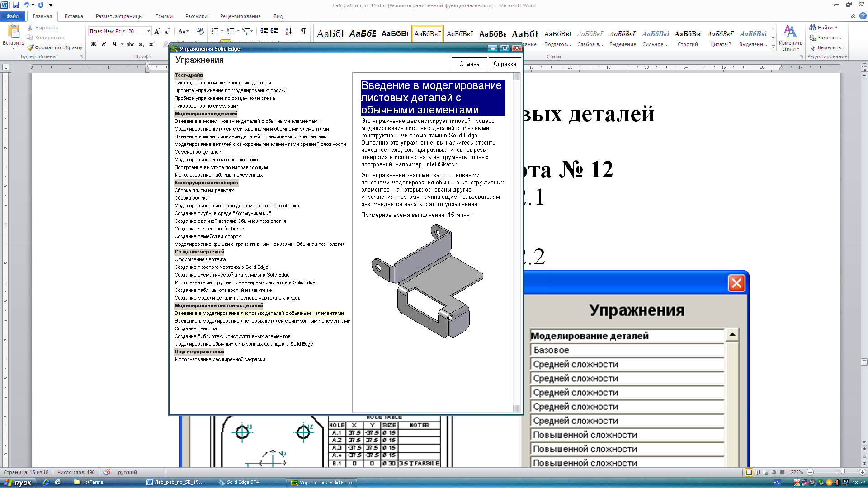This screenshot has height=488, width=868.
Task: Open the Find (Найти) dropdown arrow
Action: click(x=836, y=28)
